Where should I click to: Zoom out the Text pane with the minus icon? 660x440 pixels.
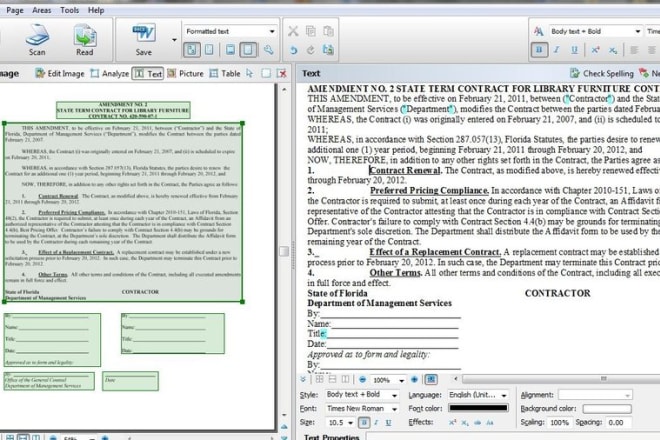[362, 379]
